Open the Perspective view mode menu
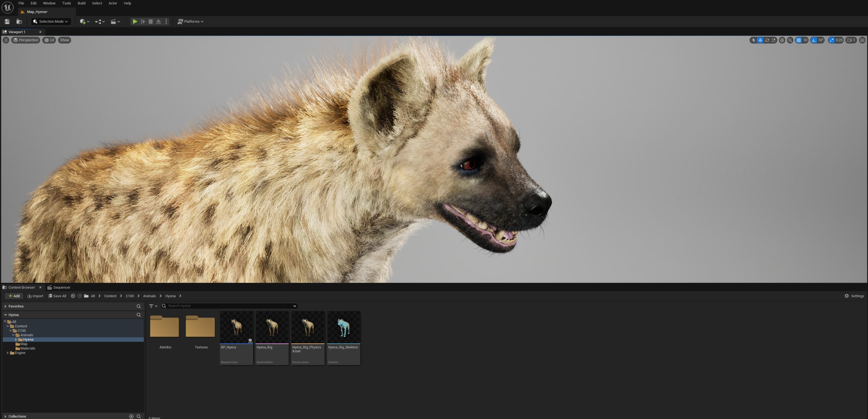This screenshot has width=868, height=419. pyautogui.click(x=26, y=40)
